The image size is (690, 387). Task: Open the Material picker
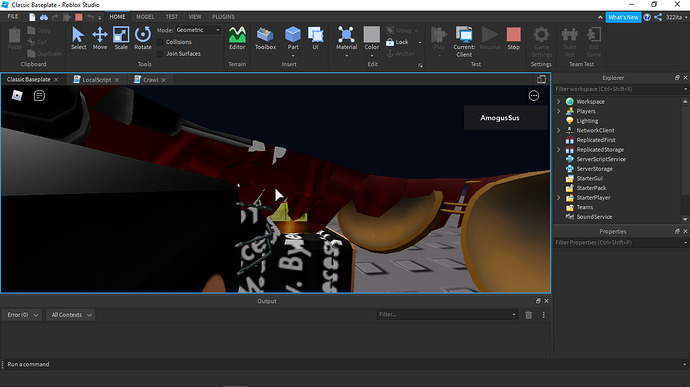346,38
